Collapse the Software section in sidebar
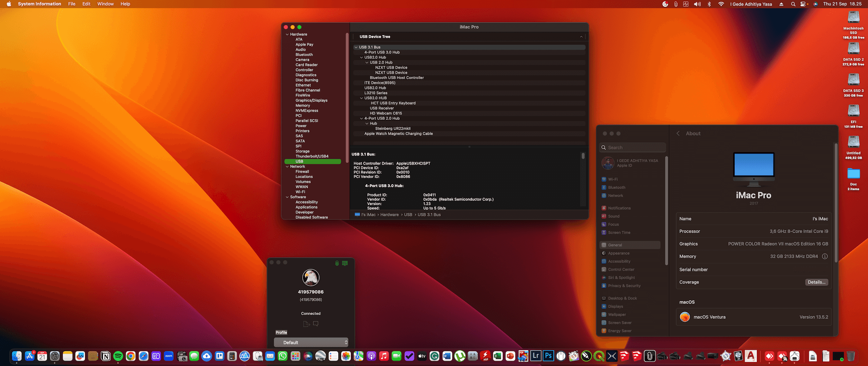 pyautogui.click(x=287, y=197)
